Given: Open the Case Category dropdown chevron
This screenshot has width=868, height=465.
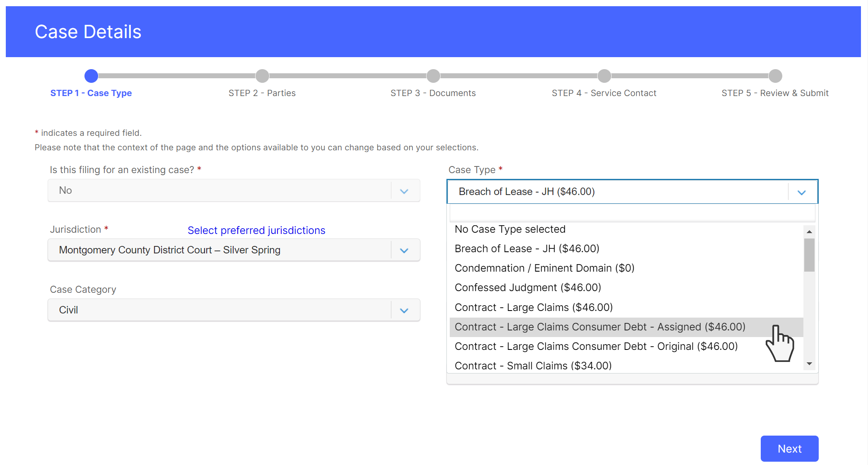Looking at the screenshot, I should [404, 310].
